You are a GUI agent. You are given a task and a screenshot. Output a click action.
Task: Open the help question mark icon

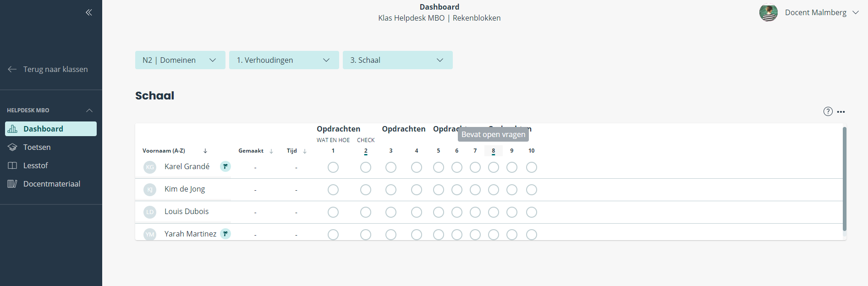(x=828, y=111)
